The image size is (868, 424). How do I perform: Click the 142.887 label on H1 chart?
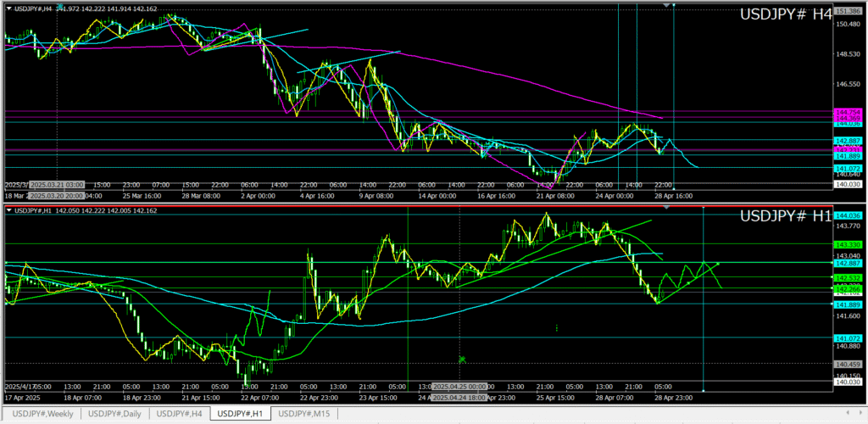tap(848, 263)
